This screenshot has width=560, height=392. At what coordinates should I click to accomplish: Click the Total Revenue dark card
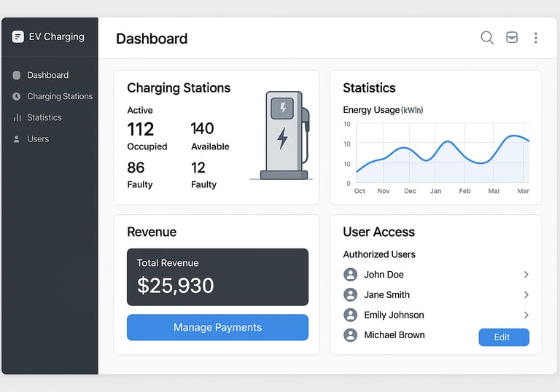(x=217, y=277)
